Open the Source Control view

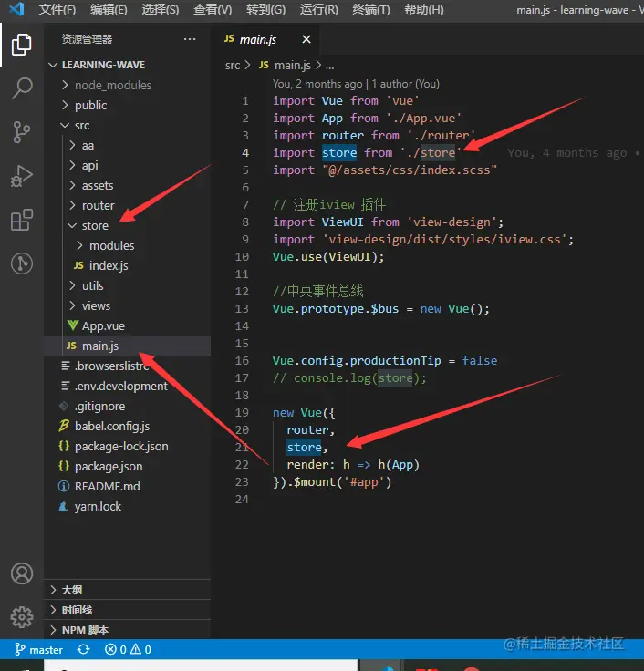(21, 132)
